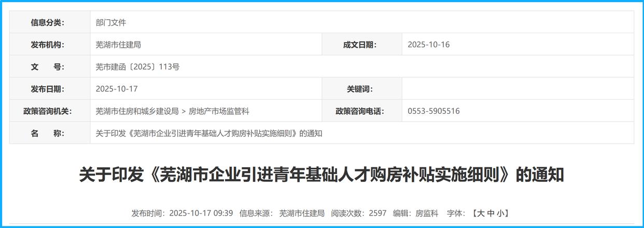
Task: Click the 阅读次数 2597 counter
Action: 359,213
